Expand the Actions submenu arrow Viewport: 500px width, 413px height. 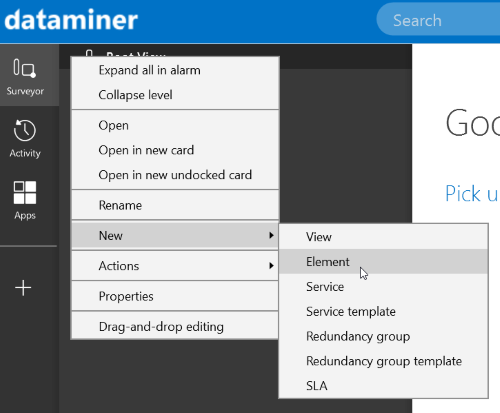(271, 266)
